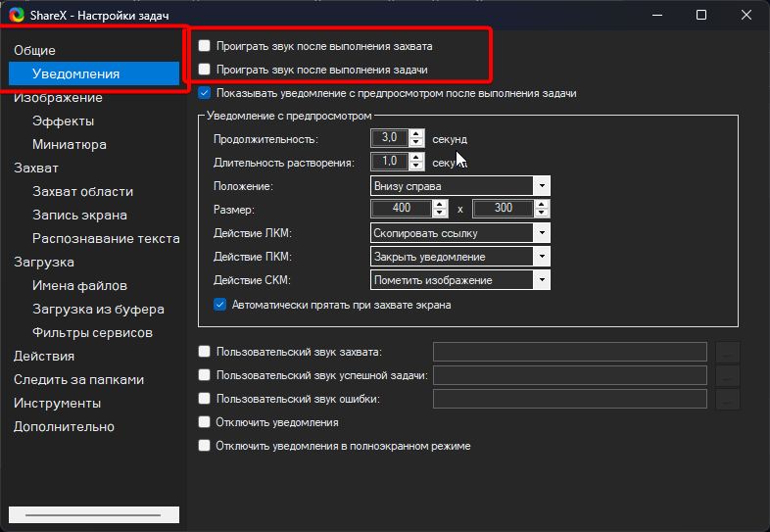Click the custom error sound path field
The height and width of the screenshot is (532, 770).
tap(569, 399)
